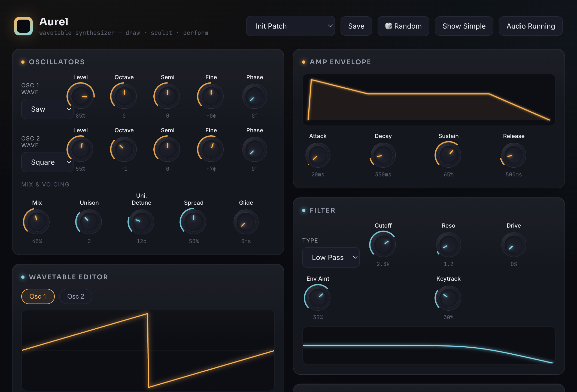Screen dimensions: 577x392
Task: Open the OSC 2 wave Square dropdown
Action: (47, 162)
